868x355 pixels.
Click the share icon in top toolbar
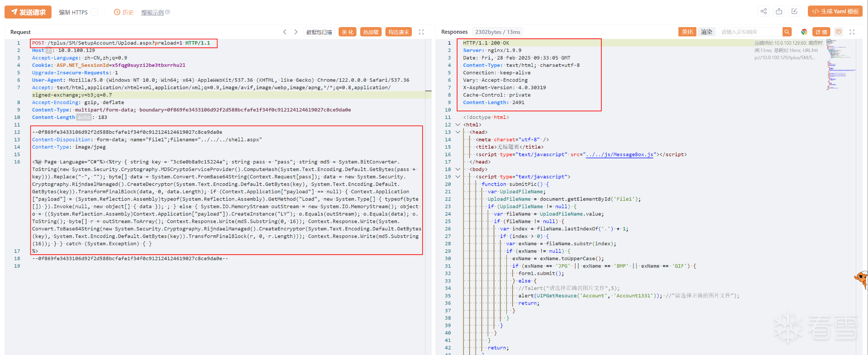click(x=764, y=11)
